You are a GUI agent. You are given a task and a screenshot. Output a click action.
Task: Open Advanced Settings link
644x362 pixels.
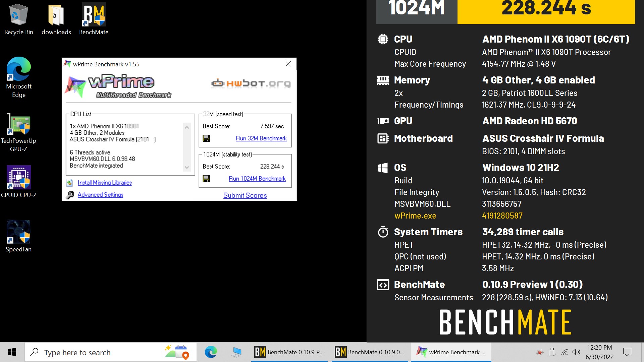pyautogui.click(x=100, y=195)
